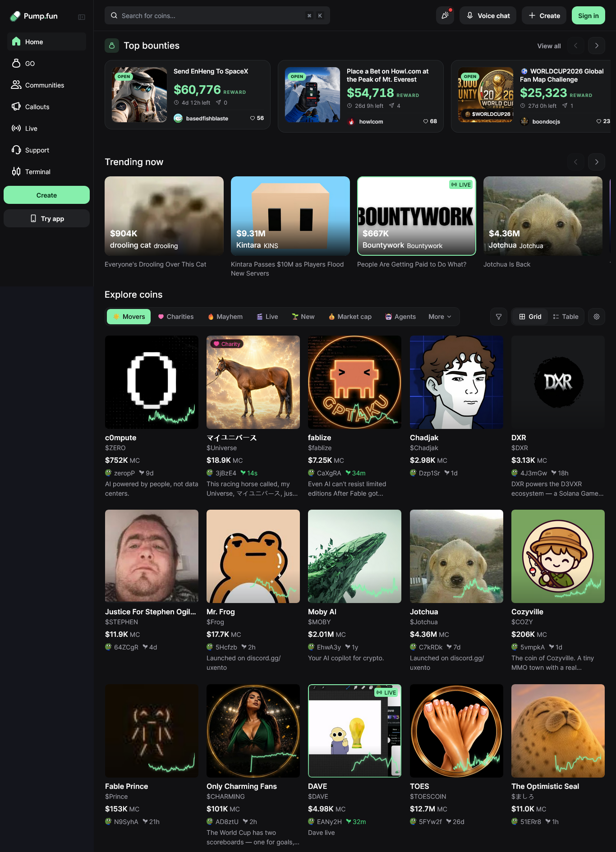Open The Optimistic Seal coin image
This screenshot has width=616, height=852.
pos(558,731)
